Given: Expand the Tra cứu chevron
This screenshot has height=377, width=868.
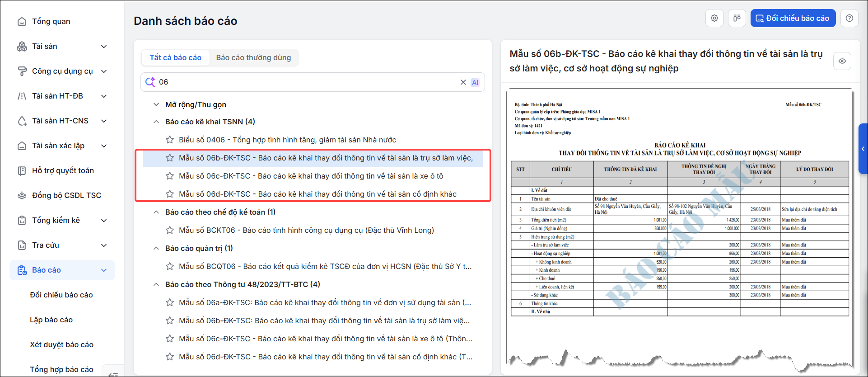Looking at the screenshot, I should click(x=104, y=245).
